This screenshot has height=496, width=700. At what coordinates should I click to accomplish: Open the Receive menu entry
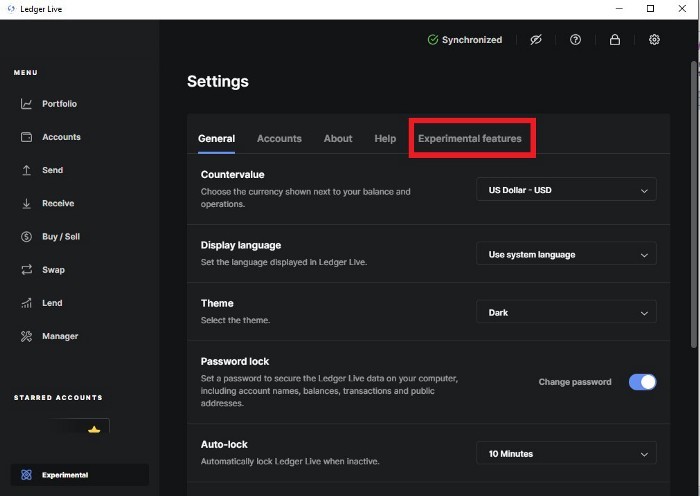(x=58, y=203)
